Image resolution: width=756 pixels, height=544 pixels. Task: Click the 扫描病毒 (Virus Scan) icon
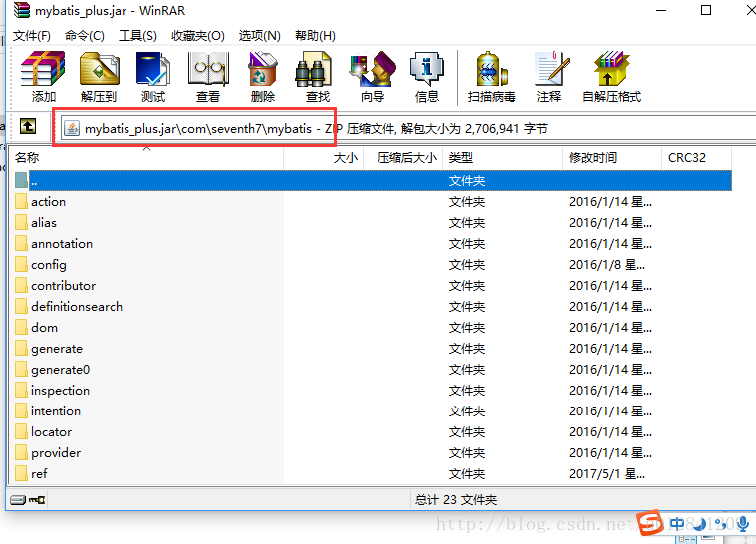click(x=492, y=70)
